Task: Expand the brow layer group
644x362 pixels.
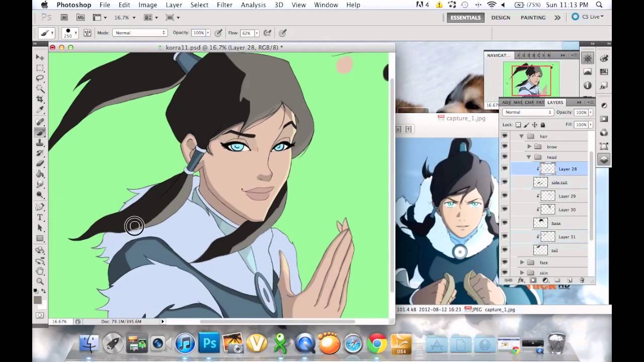Action: point(529,147)
